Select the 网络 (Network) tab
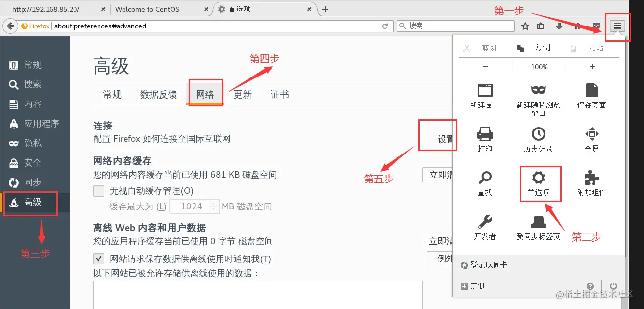Image resolution: width=644 pixels, height=309 pixels. (205, 94)
